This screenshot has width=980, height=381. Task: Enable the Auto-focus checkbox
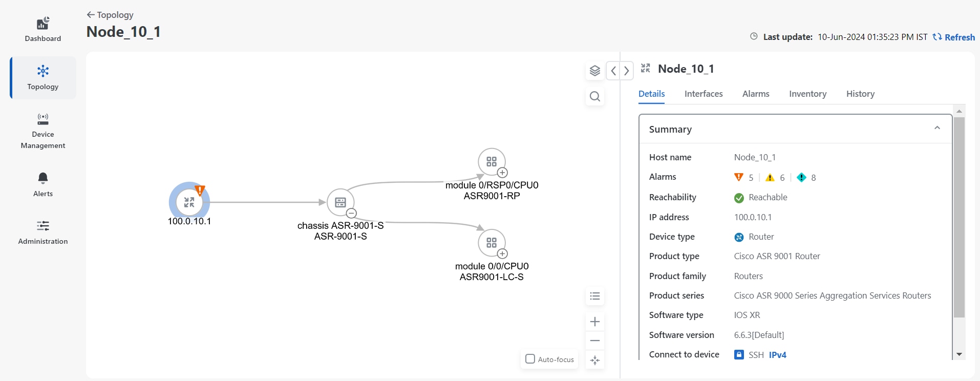click(x=530, y=359)
